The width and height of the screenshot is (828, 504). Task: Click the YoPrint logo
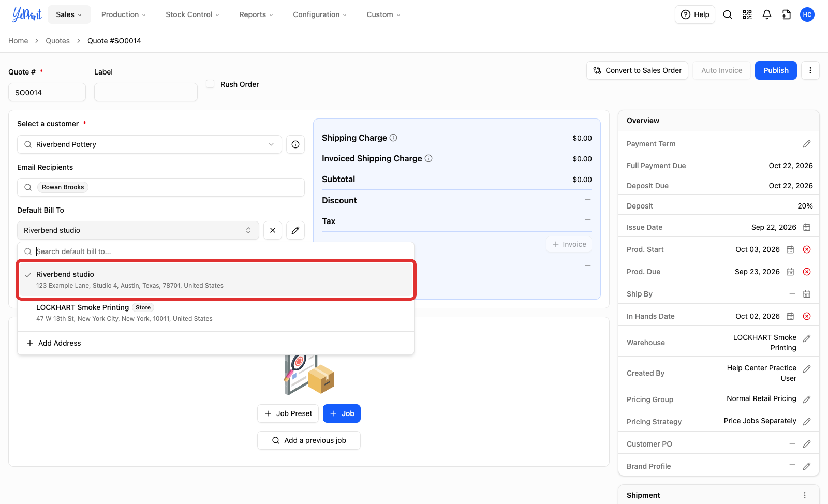click(27, 14)
